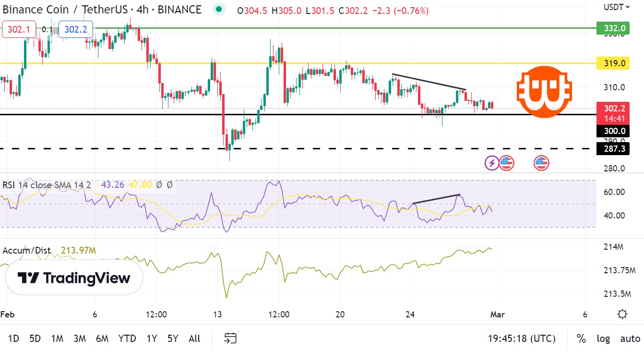The image size is (644, 352).
Task: Select the 5D time range
Action: (35, 339)
